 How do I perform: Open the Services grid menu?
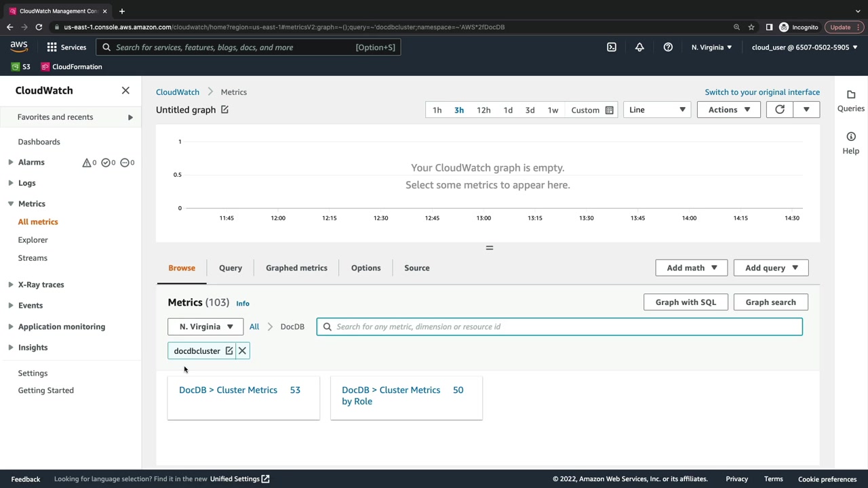pyautogui.click(x=52, y=47)
